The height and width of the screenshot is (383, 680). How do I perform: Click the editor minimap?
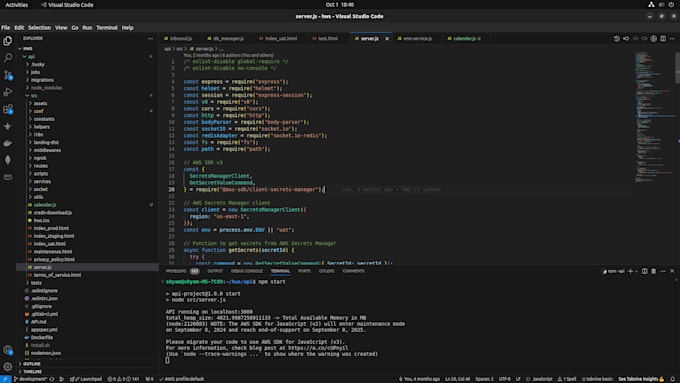coord(654,117)
